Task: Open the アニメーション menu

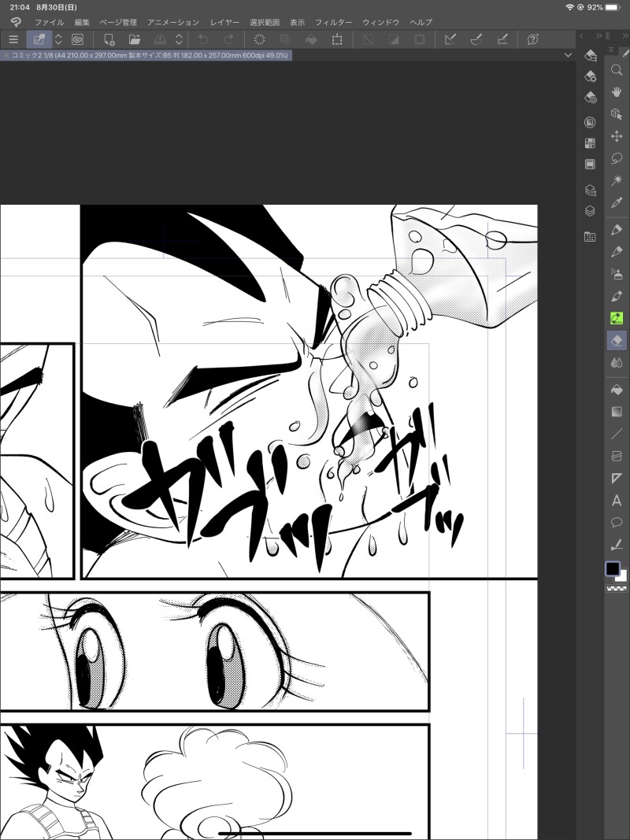Action: (x=173, y=22)
